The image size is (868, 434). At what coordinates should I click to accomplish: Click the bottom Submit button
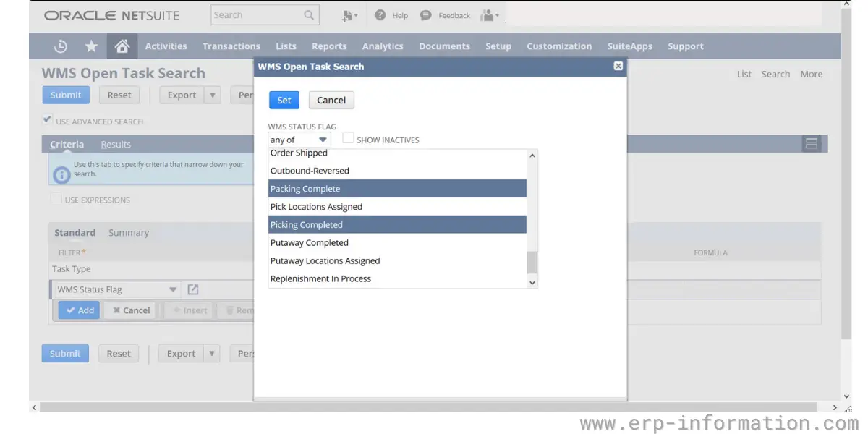(x=65, y=354)
